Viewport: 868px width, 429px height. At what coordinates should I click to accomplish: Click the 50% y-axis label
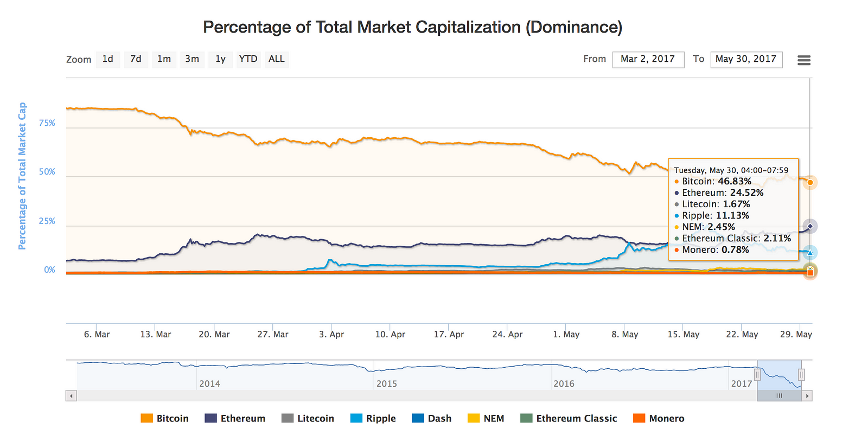tap(47, 172)
